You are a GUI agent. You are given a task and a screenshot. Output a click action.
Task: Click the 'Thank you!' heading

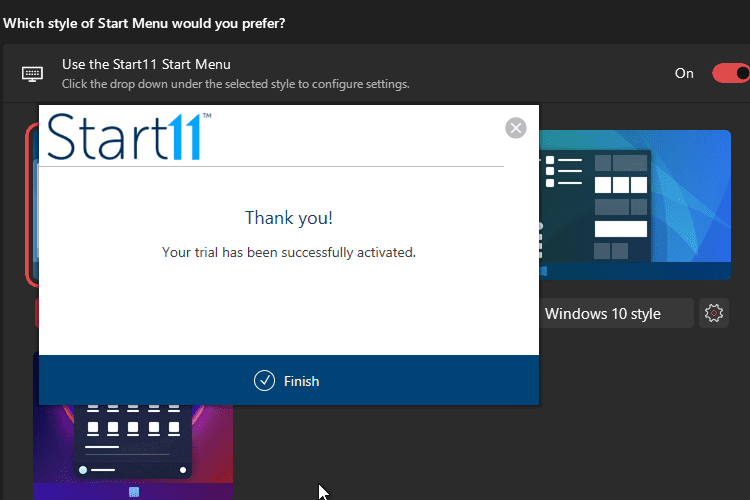tap(288, 218)
